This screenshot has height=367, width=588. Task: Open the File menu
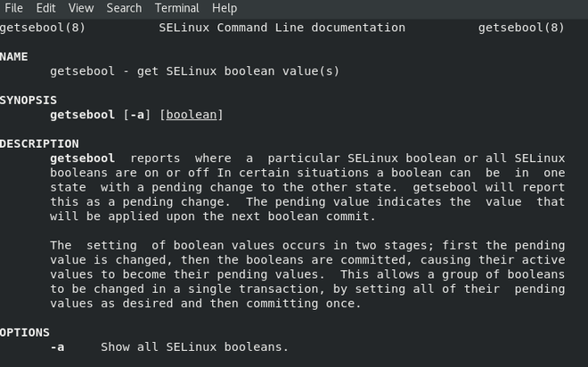coord(13,8)
